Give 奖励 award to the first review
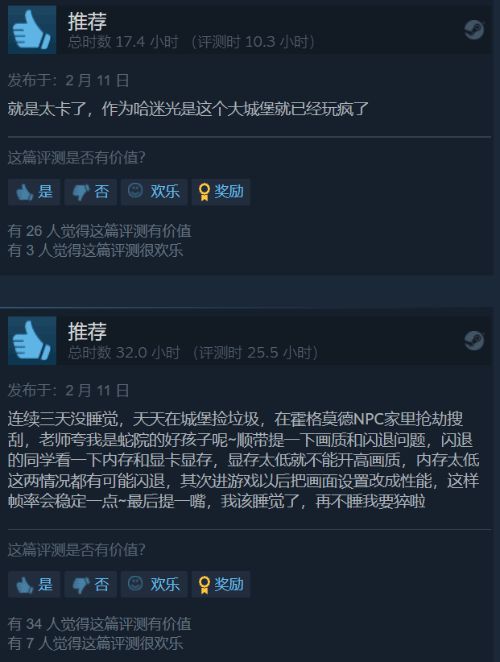The width and height of the screenshot is (500, 662). click(x=221, y=192)
